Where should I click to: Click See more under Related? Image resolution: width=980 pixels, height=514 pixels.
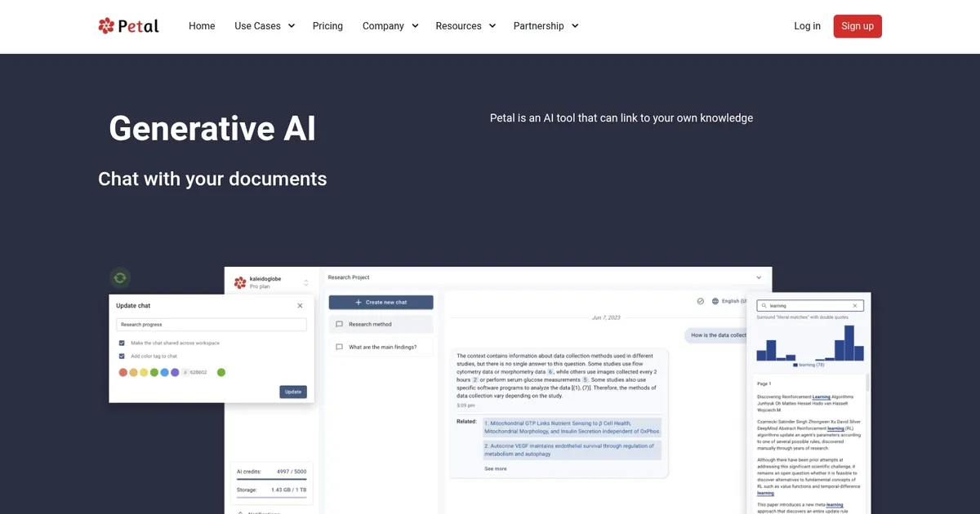[x=496, y=468]
